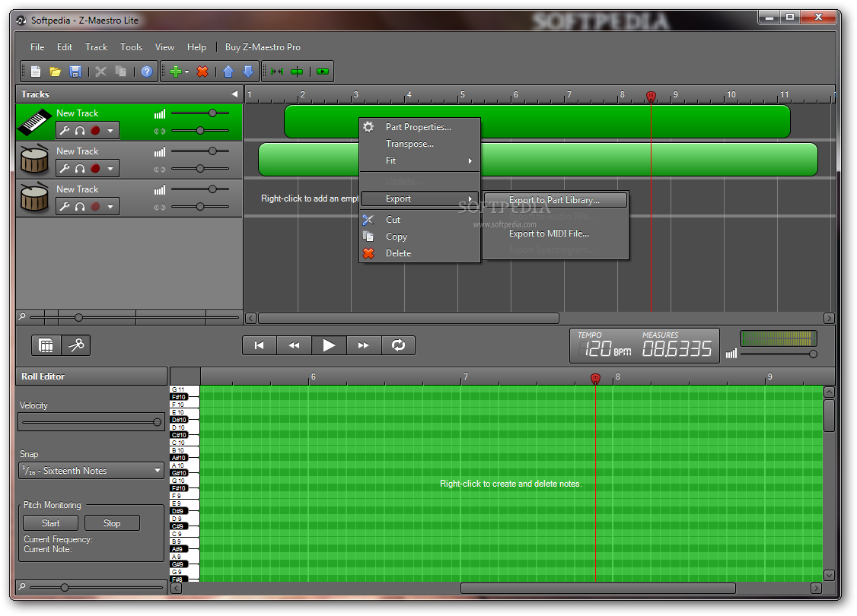Select the scissors edit mode button
Image resolution: width=857 pixels, height=616 pixels.
click(x=76, y=345)
